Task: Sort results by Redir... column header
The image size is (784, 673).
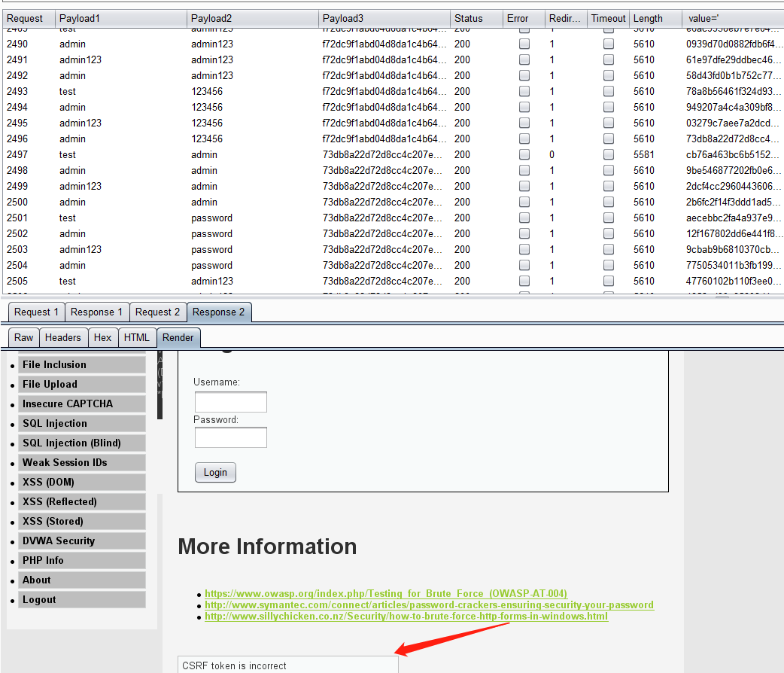Action: pyautogui.click(x=566, y=19)
